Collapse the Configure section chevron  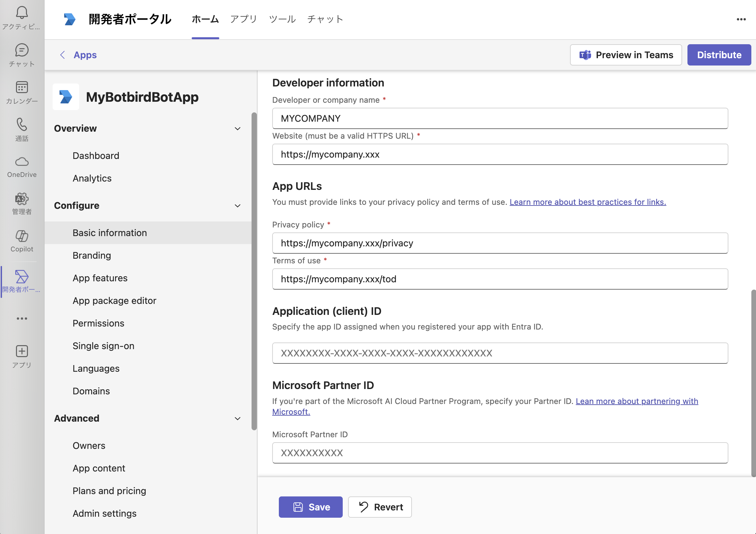238,206
